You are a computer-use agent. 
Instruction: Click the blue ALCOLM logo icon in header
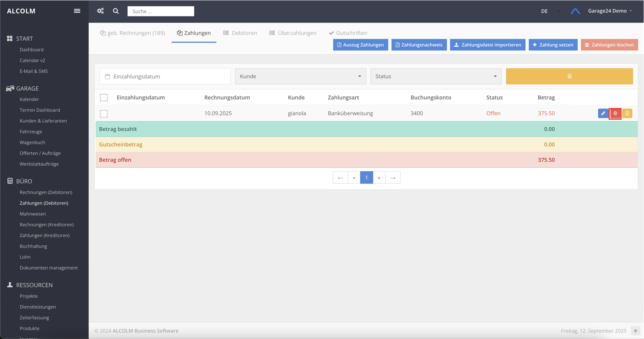click(x=575, y=11)
